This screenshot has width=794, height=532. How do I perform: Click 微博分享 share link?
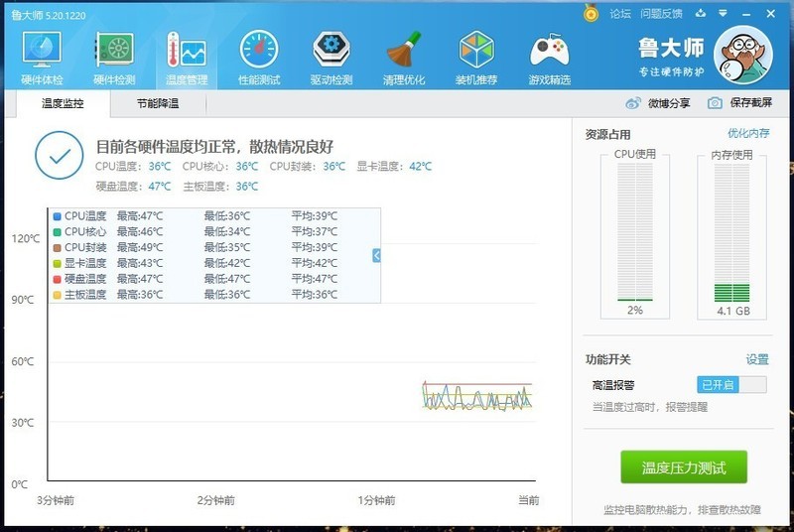[x=669, y=103]
